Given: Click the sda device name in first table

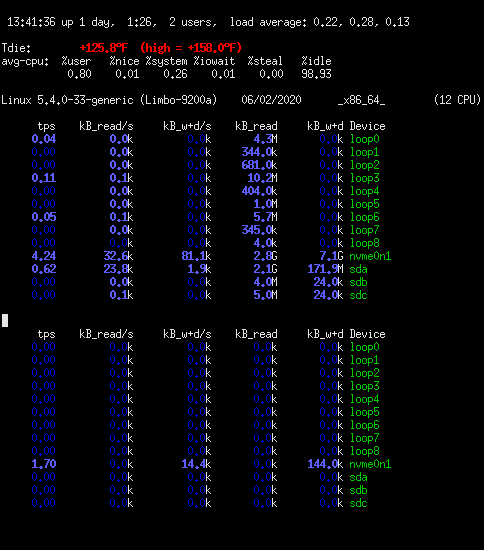Looking at the screenshot, I should coord(358,269).
